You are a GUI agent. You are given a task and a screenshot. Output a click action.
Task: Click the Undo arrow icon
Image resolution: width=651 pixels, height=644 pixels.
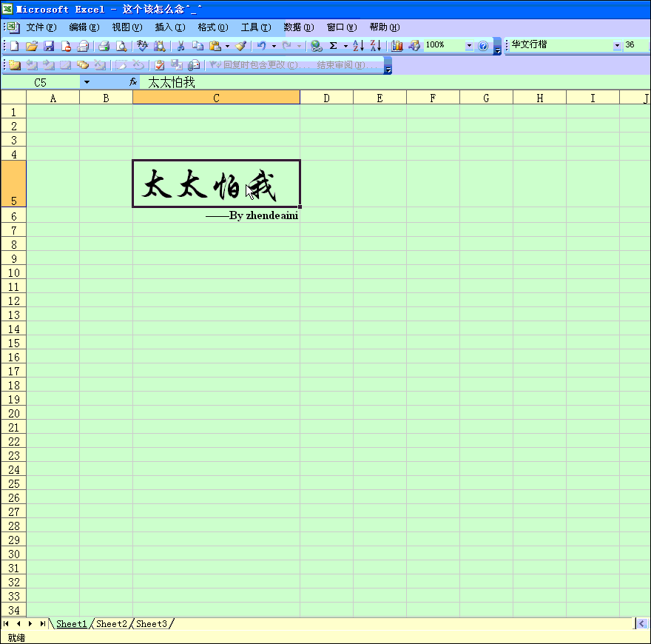pyautogui.click(x=261, y=46)
